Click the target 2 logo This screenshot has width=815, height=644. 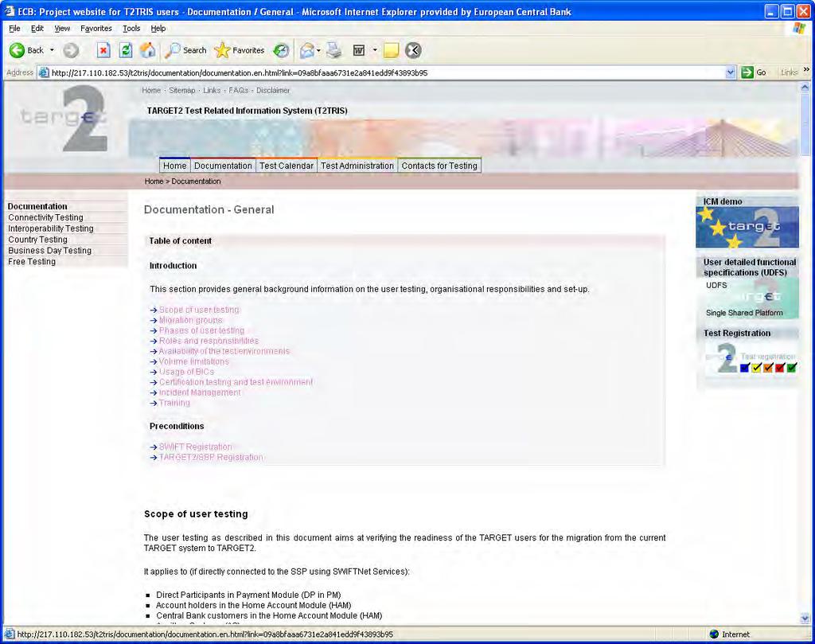coord(65,119)
